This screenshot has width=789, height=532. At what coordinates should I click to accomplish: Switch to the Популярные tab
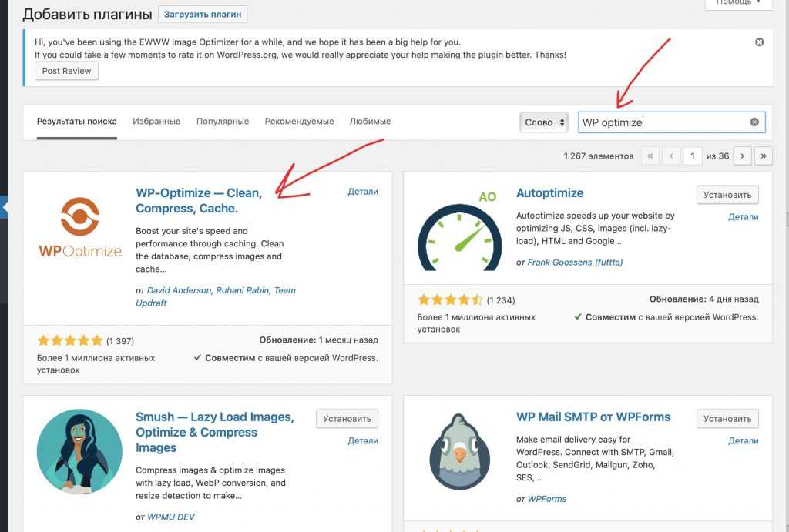pyautogui.click(x=223, y=122)
